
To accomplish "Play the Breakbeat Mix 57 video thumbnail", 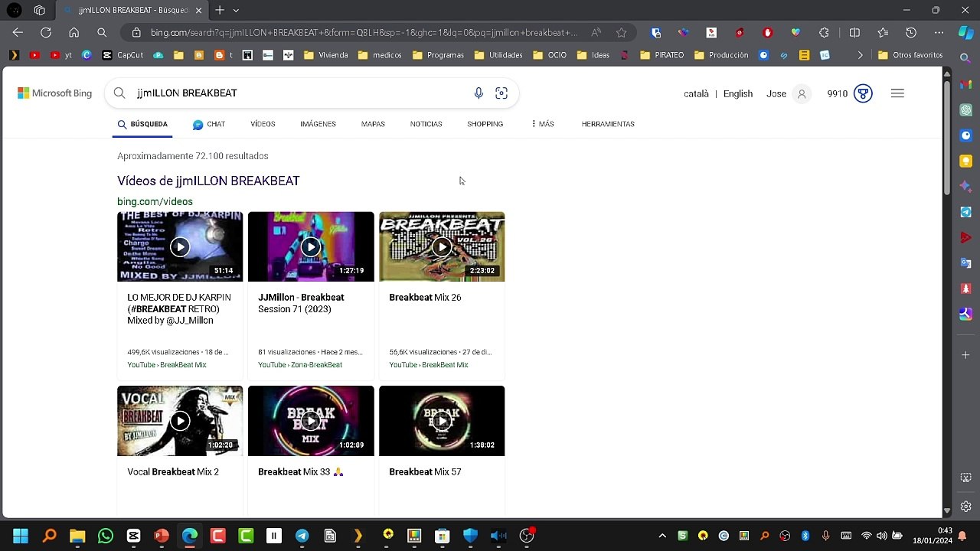I will click(x=442, y=421).
